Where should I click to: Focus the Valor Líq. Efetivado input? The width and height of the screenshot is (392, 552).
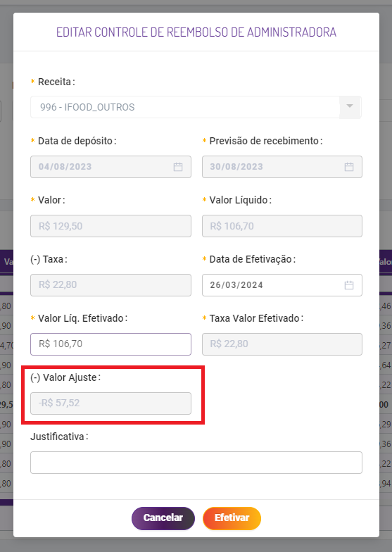111,344
